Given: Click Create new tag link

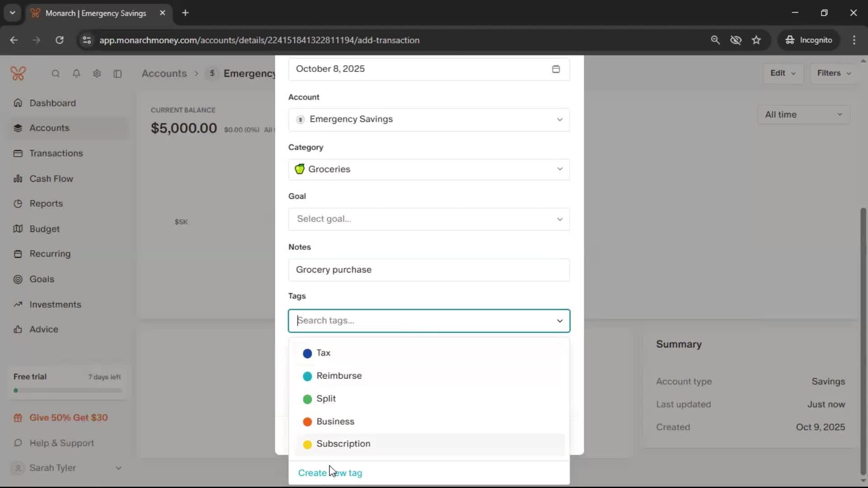Looking at the screenshot, I should 330,473.
